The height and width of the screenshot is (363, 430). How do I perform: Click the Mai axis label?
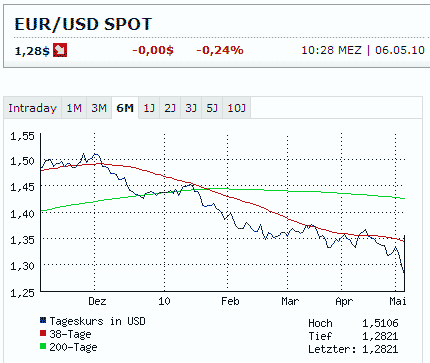pyautogui.click(x=398, y=301)
